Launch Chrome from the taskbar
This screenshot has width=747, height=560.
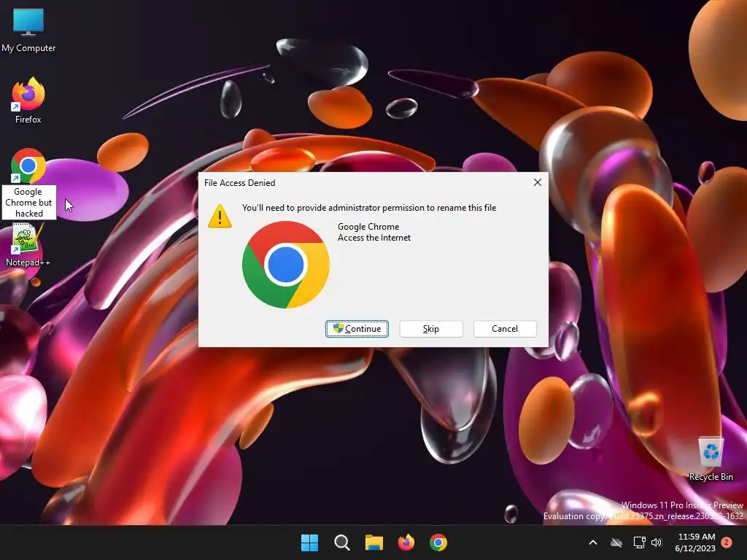tap(438, 542)
